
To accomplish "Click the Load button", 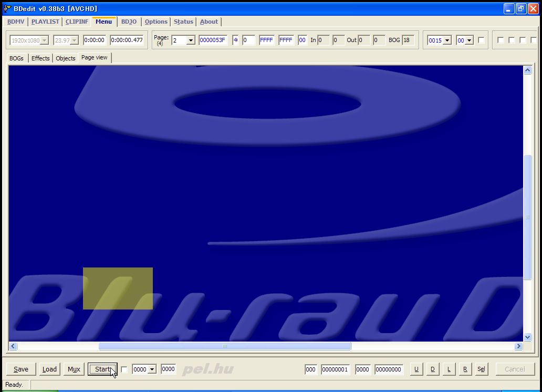I will (x=49, y=369).
